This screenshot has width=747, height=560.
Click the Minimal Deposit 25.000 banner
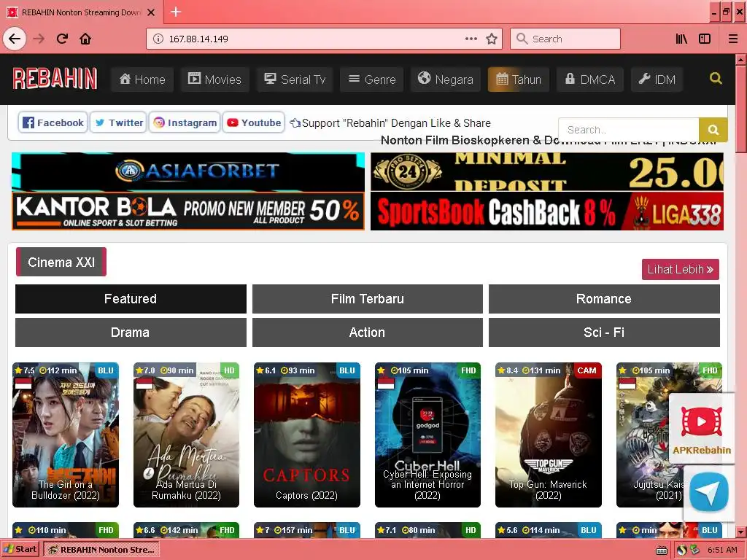coord(547,171)
